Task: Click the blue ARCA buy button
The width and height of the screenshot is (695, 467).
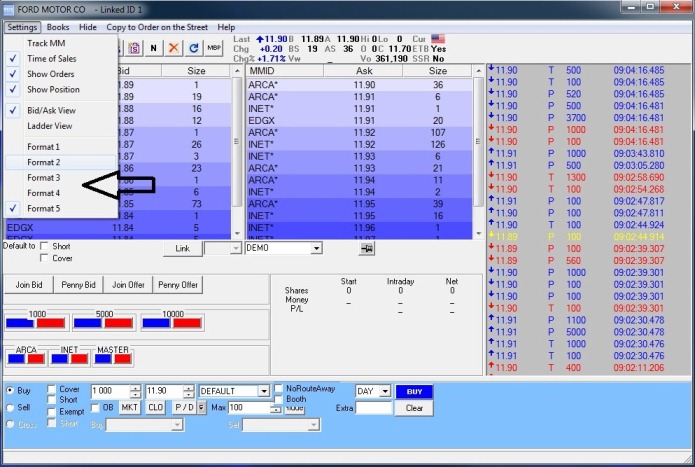Action: pyautogui.click(x=16, y=359)
